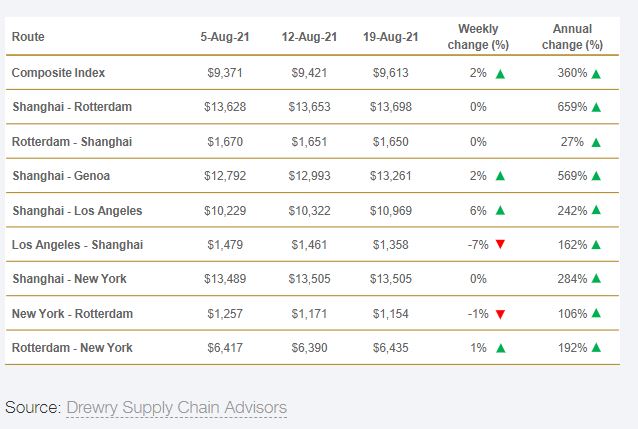Click green weekly arrow for Shanghai - Los Angeles
The width and height of the screenshot is (638, 429).
(500, 211)
